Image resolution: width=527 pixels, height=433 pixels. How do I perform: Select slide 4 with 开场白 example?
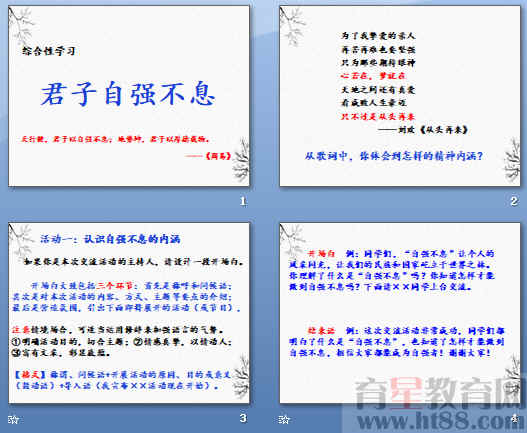[400, 313]
